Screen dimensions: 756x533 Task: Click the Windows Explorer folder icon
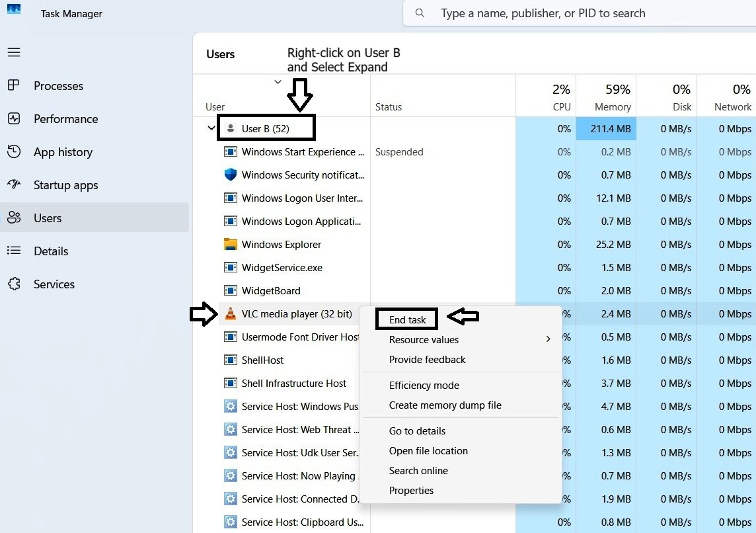(231, 244)
